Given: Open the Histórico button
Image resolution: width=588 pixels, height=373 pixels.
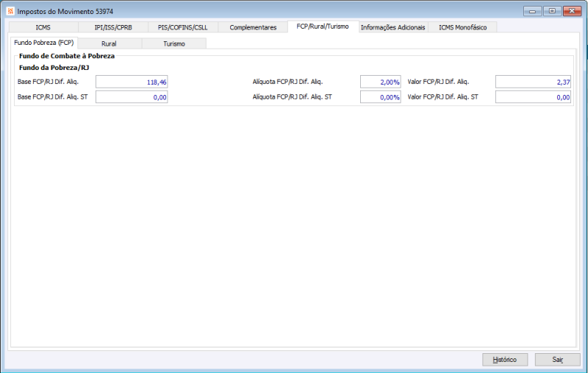Looking at the screenshot, I should click(505, 360).
